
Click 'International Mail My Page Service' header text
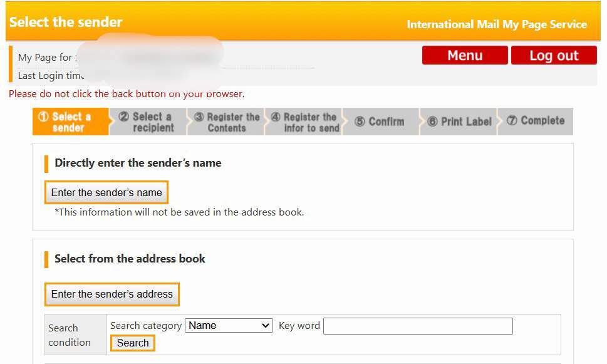[496, 24]
